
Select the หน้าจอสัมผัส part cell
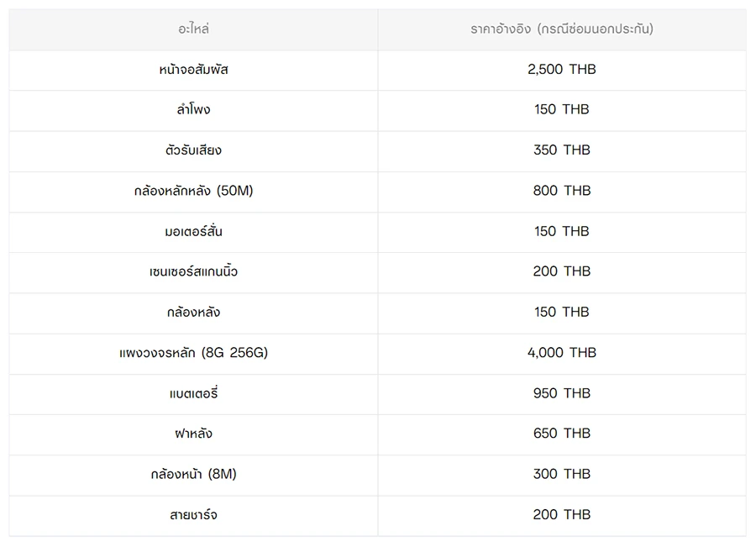pyautogui.click(x=193, y=70)
